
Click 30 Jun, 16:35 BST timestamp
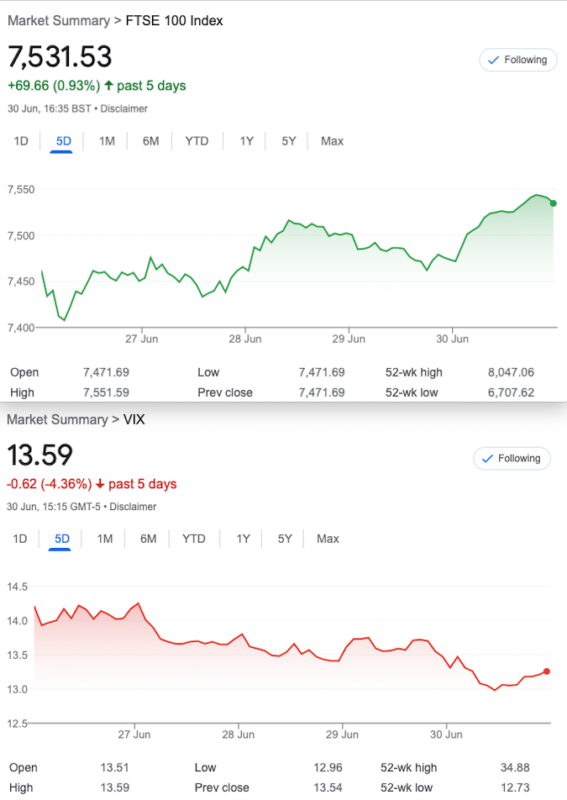coord(49,109)
